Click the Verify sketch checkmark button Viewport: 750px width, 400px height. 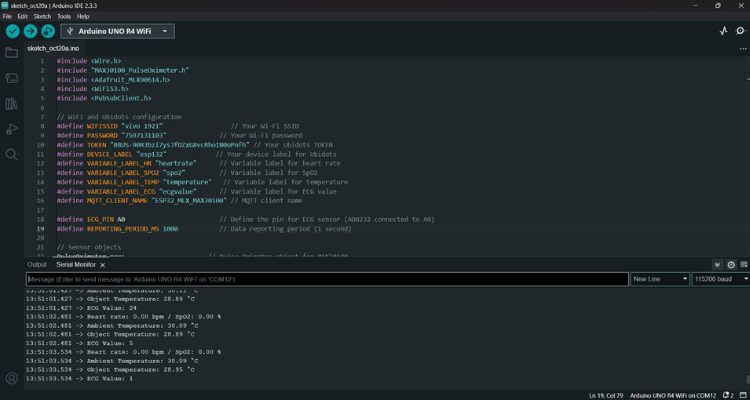(12, 31)
